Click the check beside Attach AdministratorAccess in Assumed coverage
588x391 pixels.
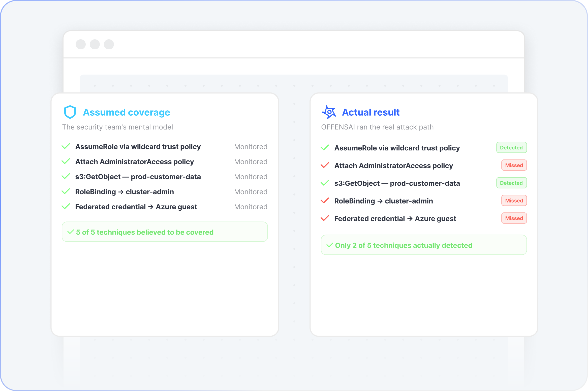(66, 161)
